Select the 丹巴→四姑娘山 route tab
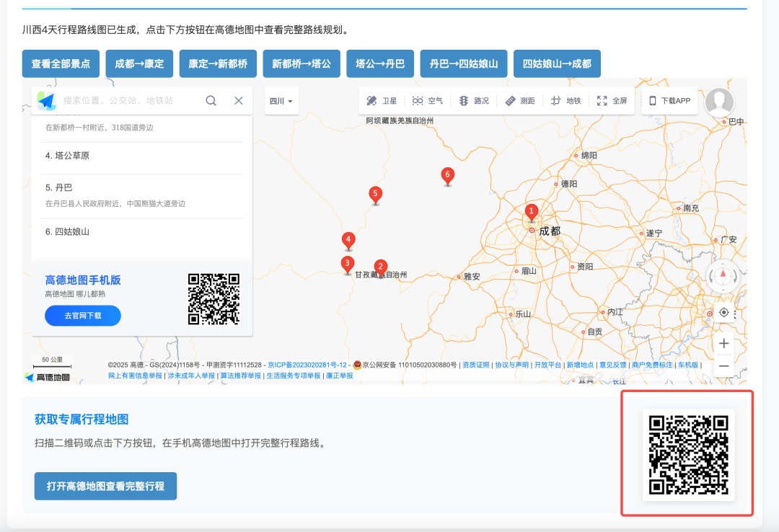Viewport: 779px width, 532px height. (x=464, y=63)
